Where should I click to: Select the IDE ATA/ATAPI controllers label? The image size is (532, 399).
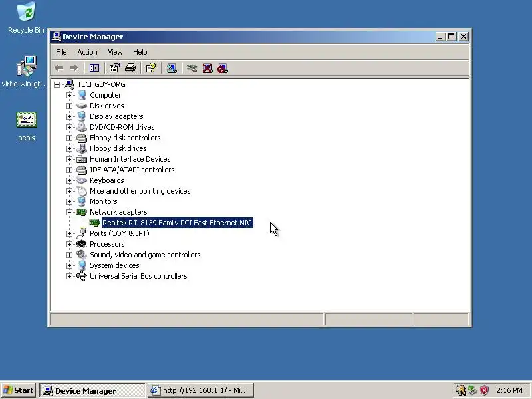pos(132,170)
